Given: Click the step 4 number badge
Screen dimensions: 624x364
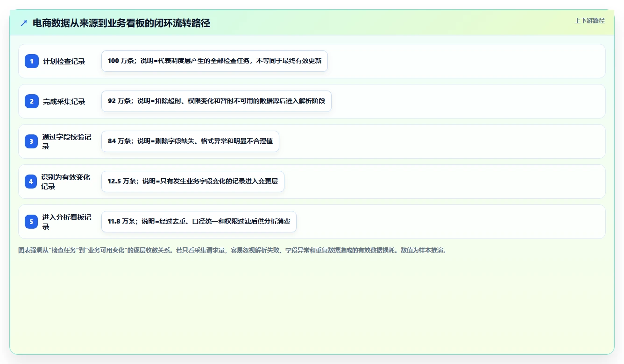Looking at the screenshot, I should coord(31,182).
